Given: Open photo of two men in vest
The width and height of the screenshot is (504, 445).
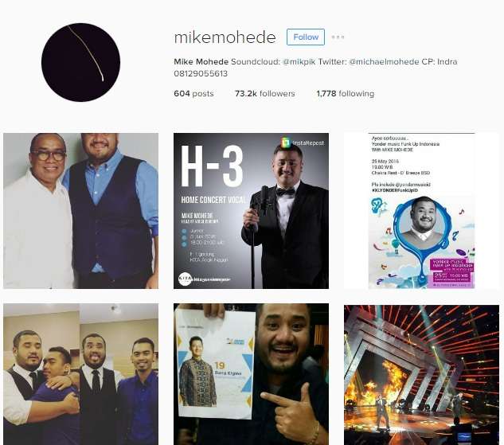Looking at the screenshot, I should point(80,211).
